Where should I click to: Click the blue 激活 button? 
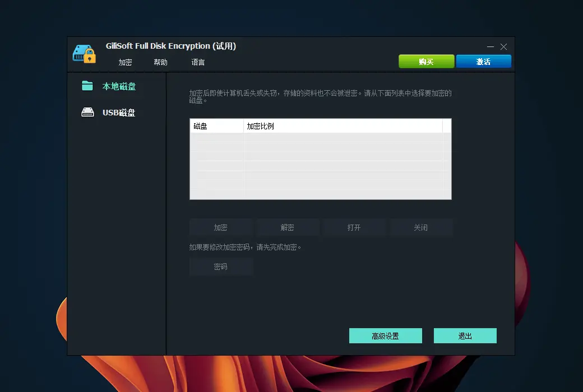coord(483,61)
